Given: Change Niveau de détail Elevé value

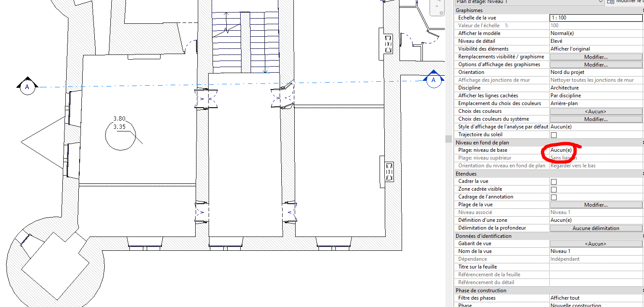Looking at the screenshot, I should (x=596, y=41).
